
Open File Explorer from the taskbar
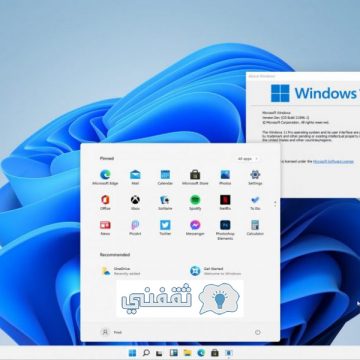[187, 353]
